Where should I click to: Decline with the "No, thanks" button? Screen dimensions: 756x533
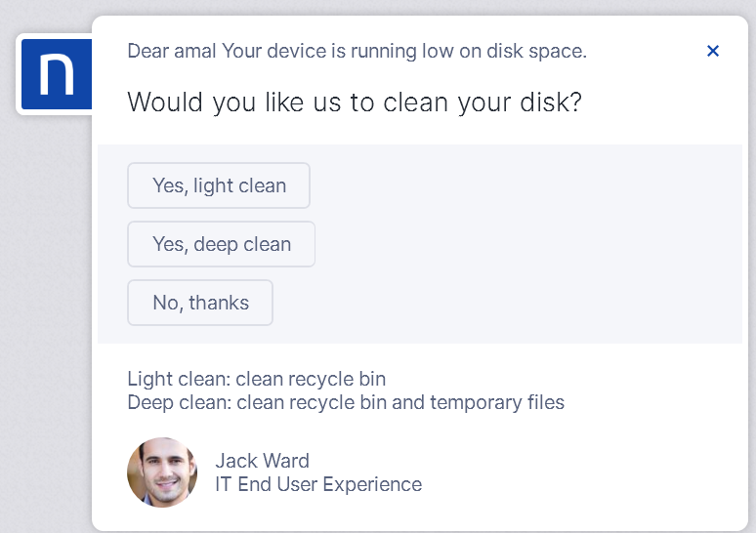pos(200,303)
